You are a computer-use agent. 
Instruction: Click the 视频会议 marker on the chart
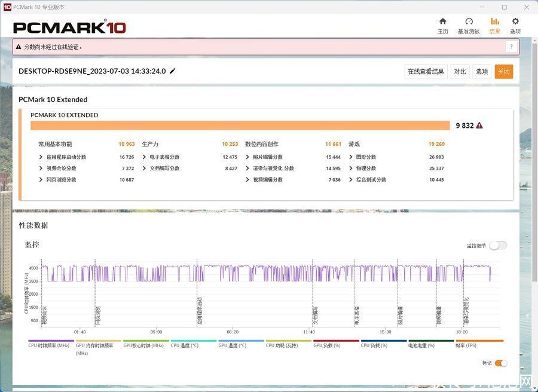pyautogui.click(x=44, y=316)
